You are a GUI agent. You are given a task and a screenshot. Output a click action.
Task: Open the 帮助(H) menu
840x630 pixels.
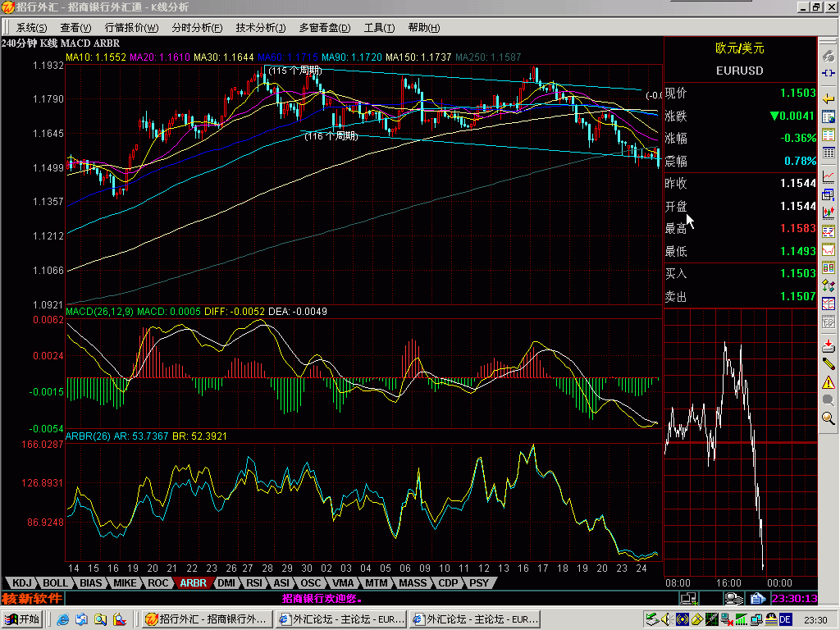coord(424,28)
